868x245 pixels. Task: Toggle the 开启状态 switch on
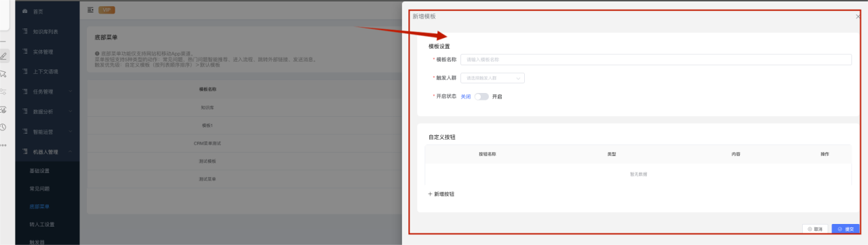(x=481, y=96)
